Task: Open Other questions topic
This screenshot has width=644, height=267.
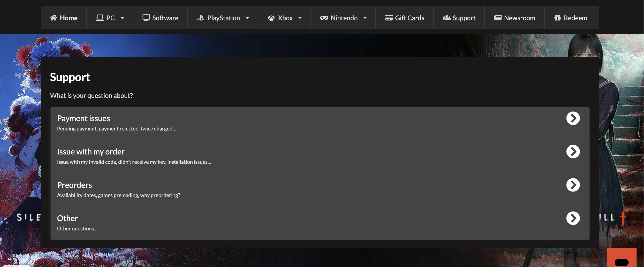Action: 67,218
